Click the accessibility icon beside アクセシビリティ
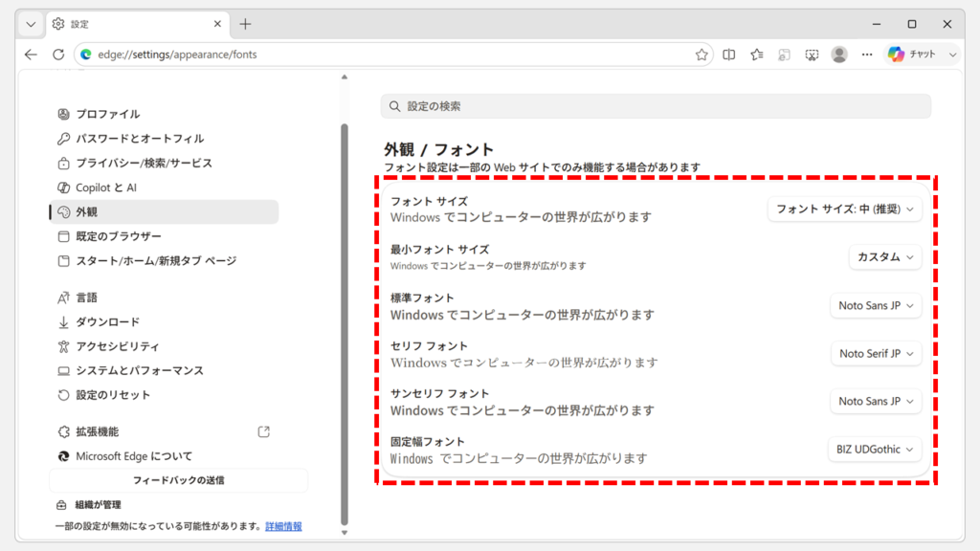This screenshot has height=551, width=980. pos(63,346)
